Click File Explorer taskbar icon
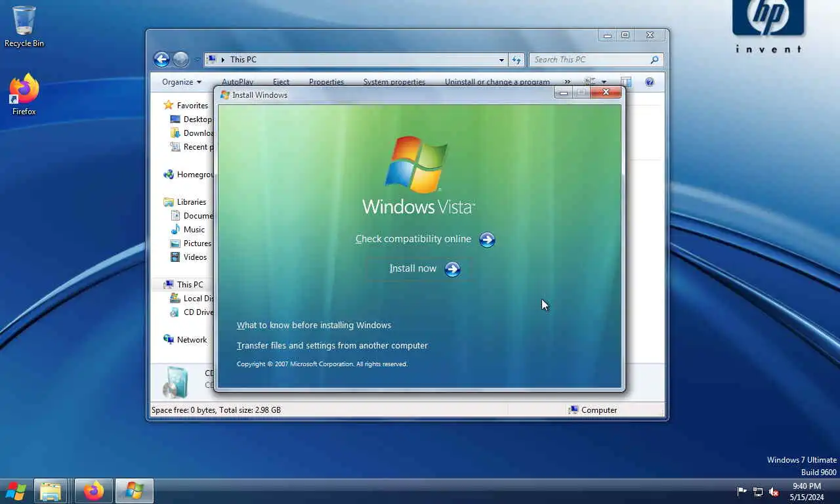 pyautogui.click(x=51, y=491)
